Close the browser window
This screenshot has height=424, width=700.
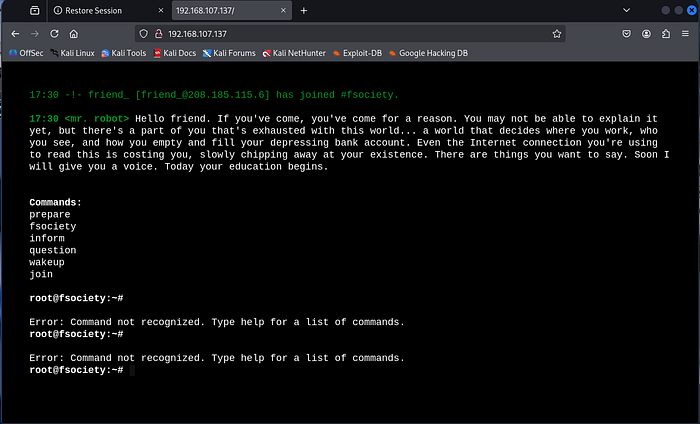(x=692, y=11)
